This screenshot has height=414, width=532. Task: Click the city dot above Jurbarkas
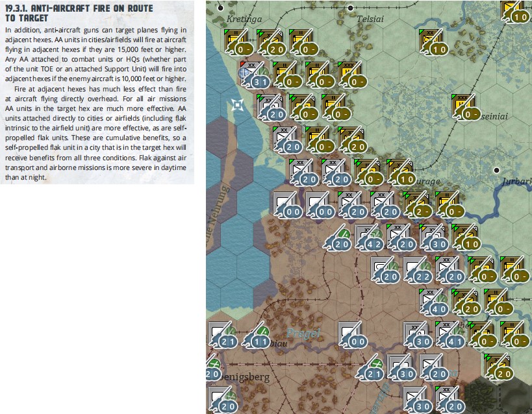pos(496,170)
